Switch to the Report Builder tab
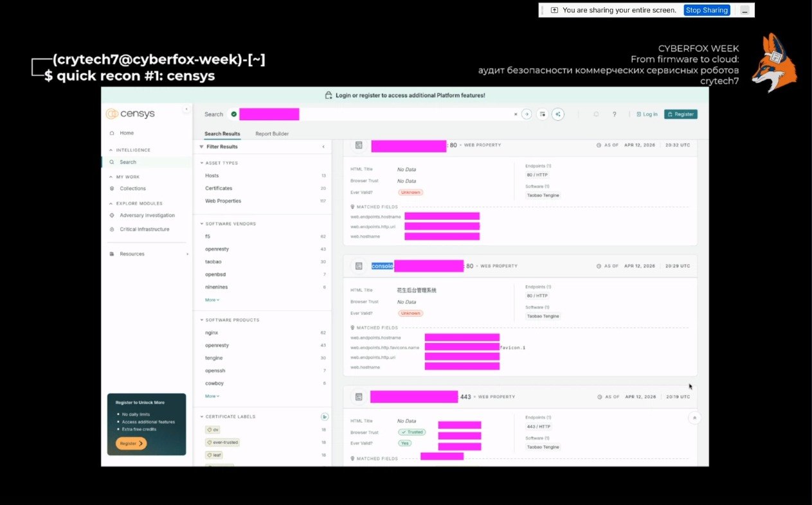 [272, 134]
